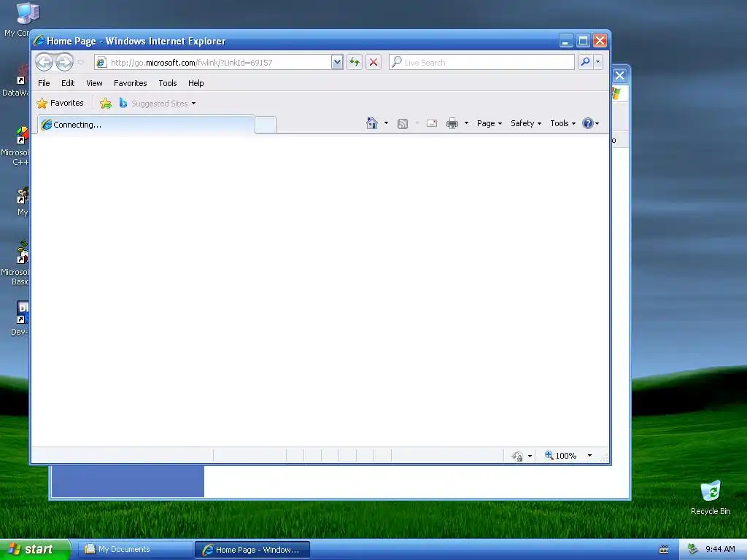The height and width of the screenshot is (560, 747).
Task: Open Suggested Sites link
Action: [158, 104]
